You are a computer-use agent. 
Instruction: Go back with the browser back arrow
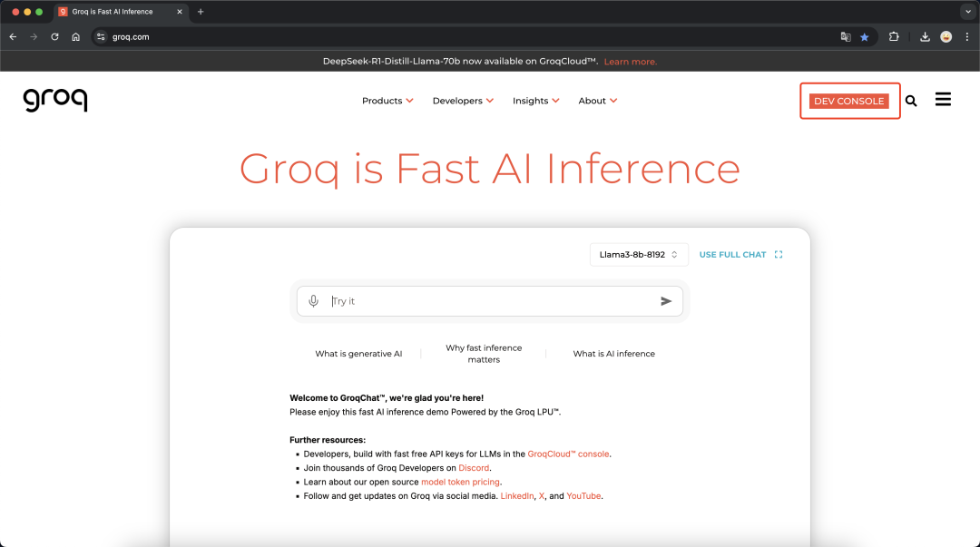(13, 37)
